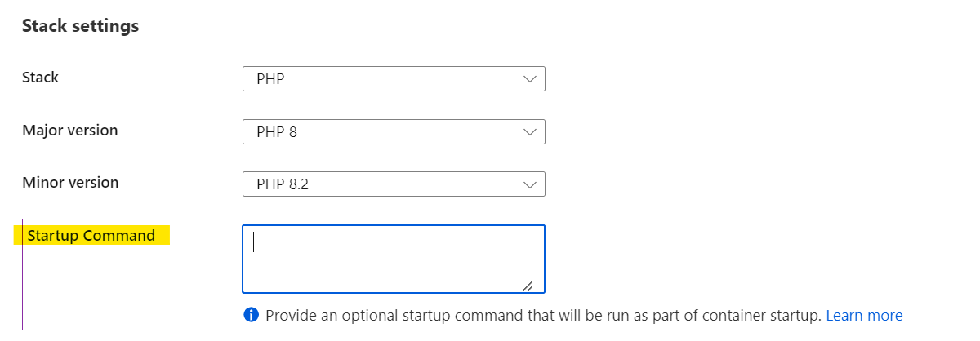
Task: Click the Stack field label
Action: [x=41, y=77]
